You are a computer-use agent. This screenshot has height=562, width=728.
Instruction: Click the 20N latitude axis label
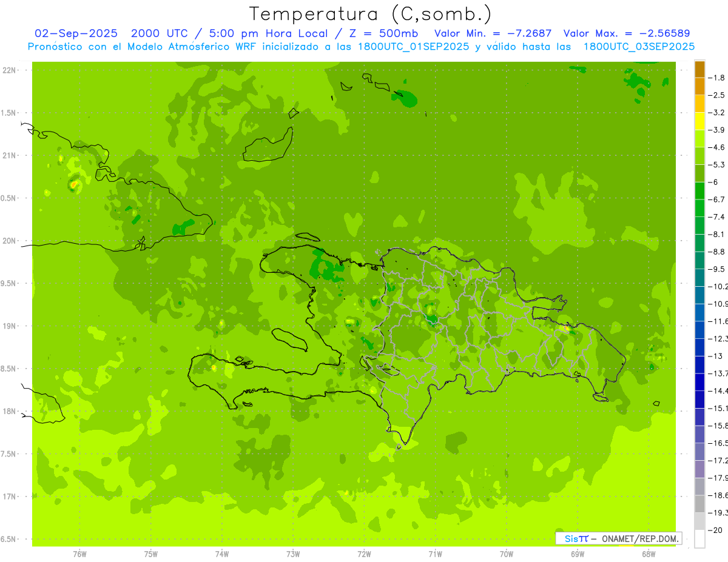(10, 241)
